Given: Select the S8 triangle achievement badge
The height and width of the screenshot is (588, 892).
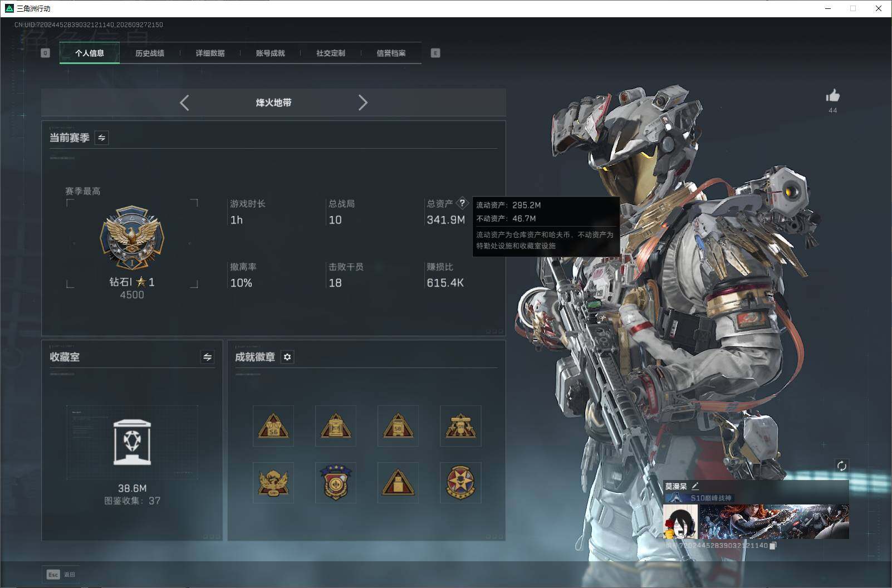Looking at the screenshot, I should (x=398, y=426).
